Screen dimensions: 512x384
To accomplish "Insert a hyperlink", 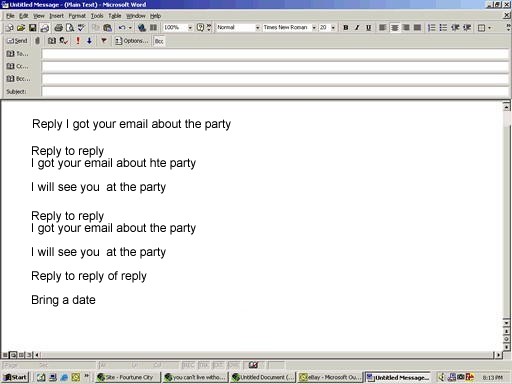I will coord(142,28).
